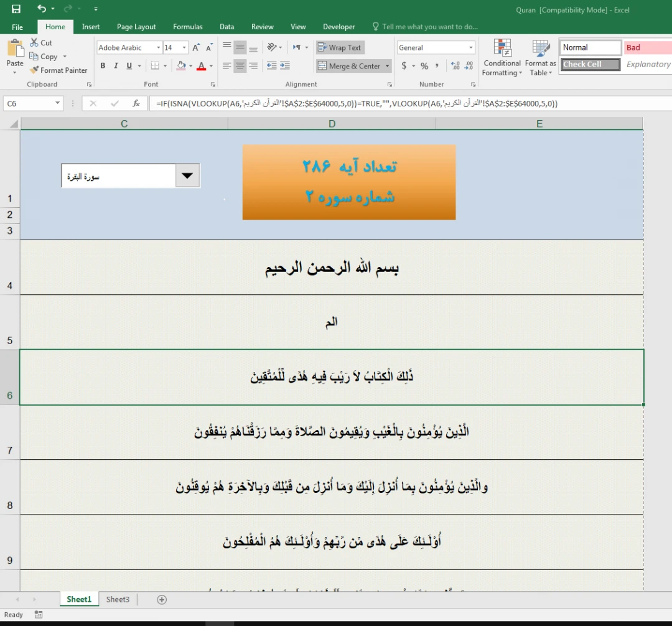Toggle Bold formatting
The height and width of the screenshot is (626, 672).
pyautogui.click(x=103, y=66)
